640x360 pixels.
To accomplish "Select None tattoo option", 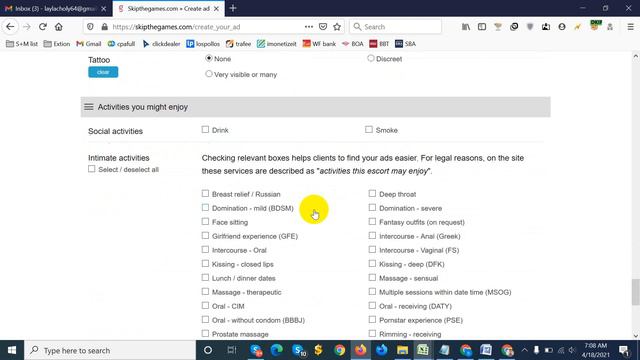I will point(209,58).
